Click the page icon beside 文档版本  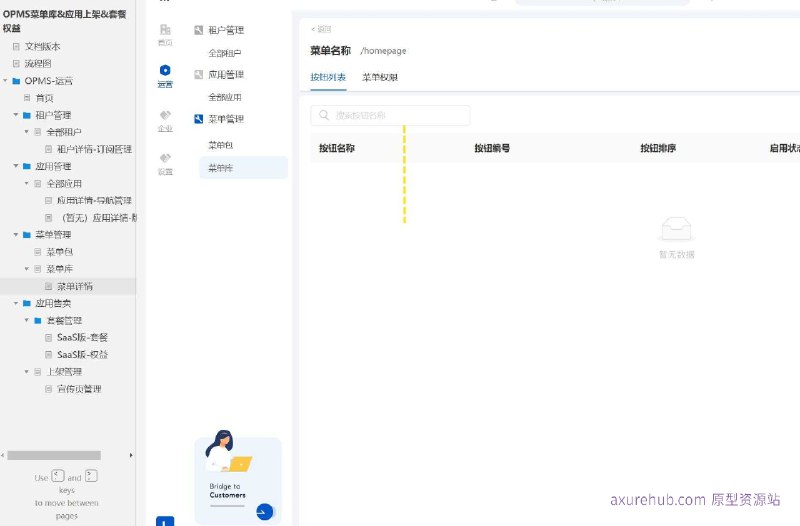point(16,46)
